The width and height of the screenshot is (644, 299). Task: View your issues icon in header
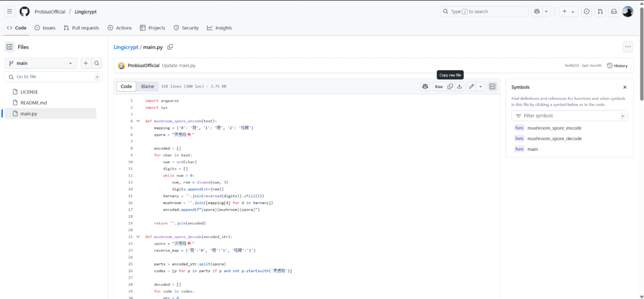coord(587,11)
